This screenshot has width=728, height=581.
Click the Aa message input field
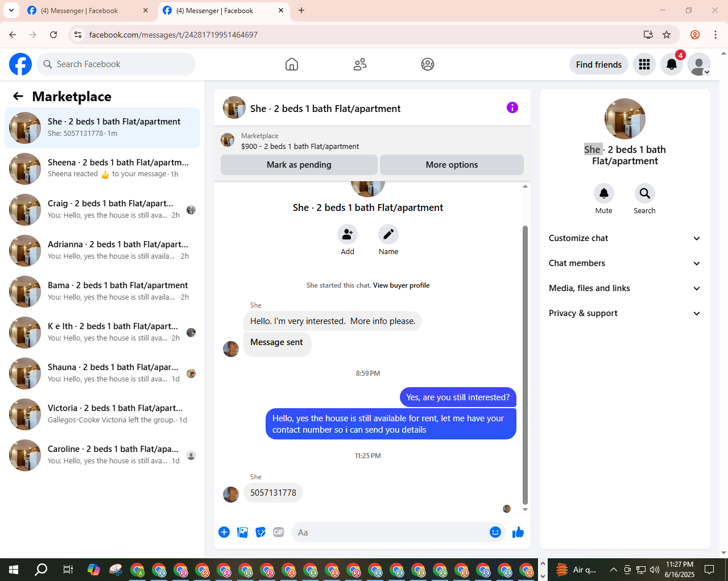[x=398, y=532]
